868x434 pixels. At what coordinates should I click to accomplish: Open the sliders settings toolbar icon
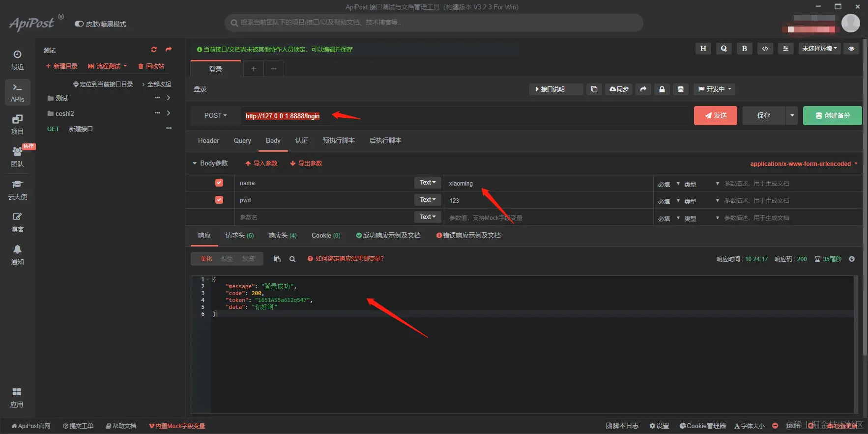click(785, 49)
